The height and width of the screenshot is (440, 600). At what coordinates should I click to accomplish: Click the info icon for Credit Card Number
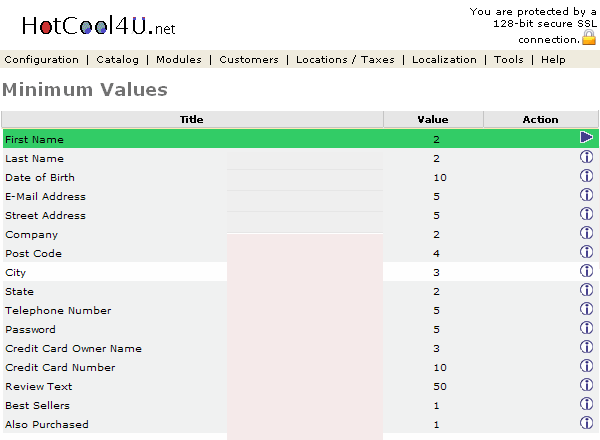[587, 366]
